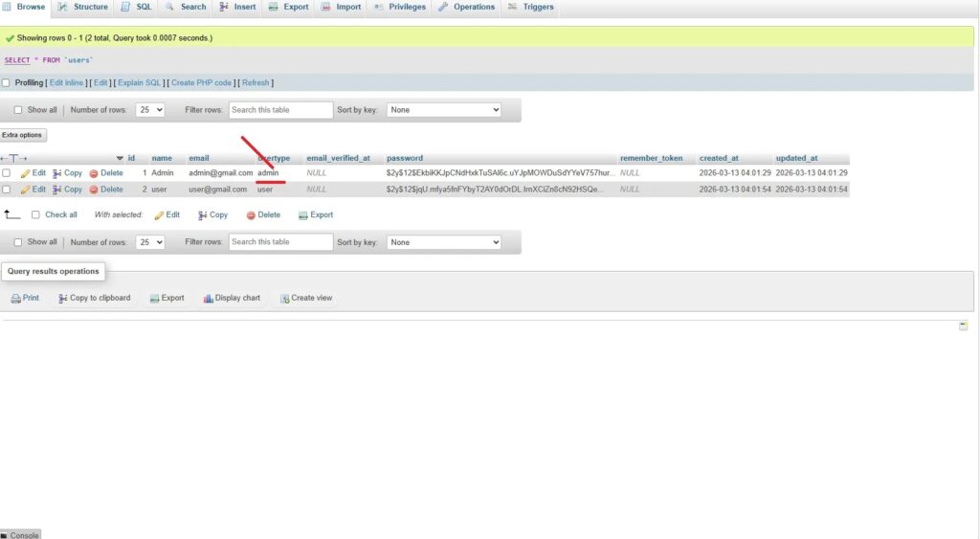Click the Extra options button

(x=22, y=135)
